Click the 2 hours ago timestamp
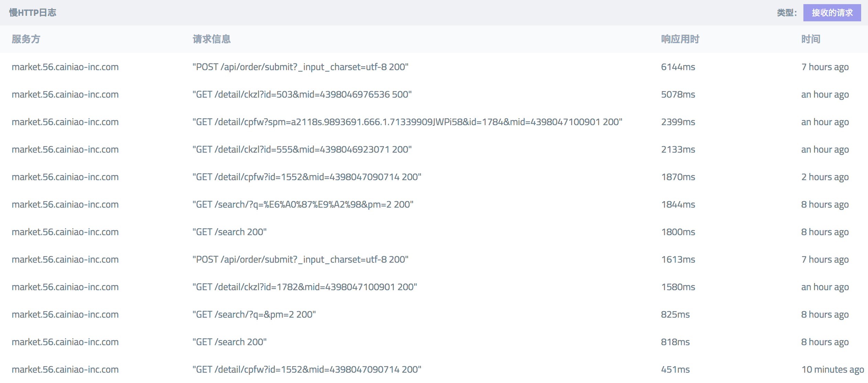The image size is (868, 383). tap(825, 177)
